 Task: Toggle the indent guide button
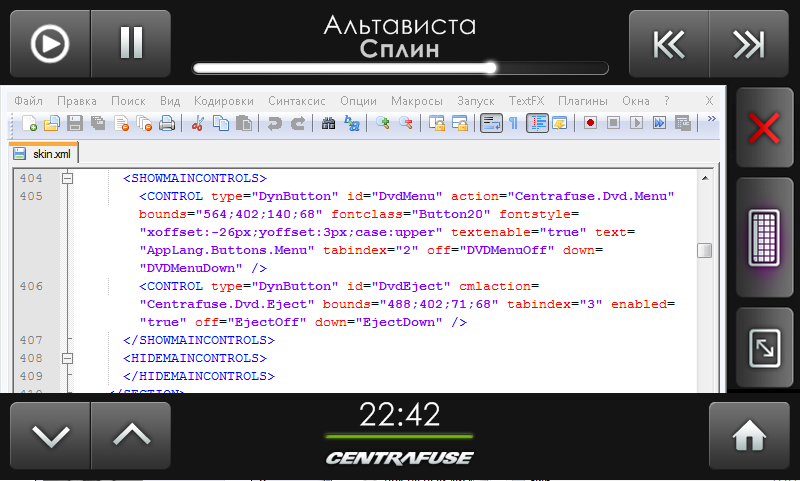point(536,124)
